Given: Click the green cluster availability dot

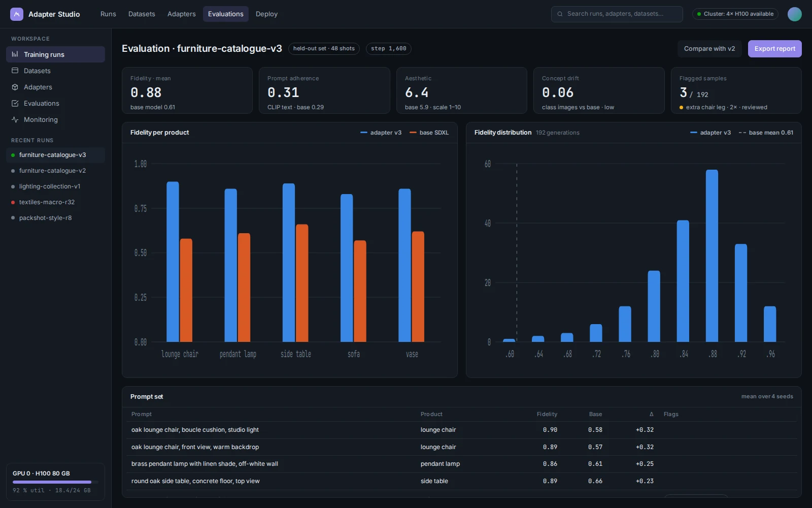Looking at the screenshot, I should click(699, 14).
